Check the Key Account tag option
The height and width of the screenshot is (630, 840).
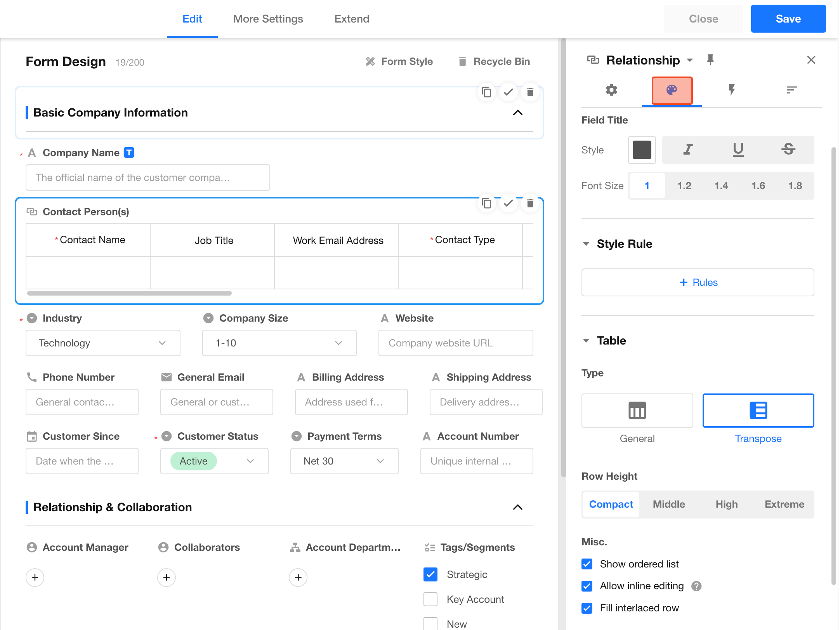[430, 599]
